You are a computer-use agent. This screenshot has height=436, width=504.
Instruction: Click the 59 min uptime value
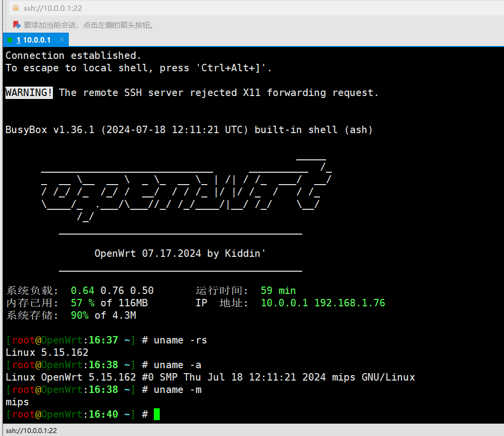[278, 291]
